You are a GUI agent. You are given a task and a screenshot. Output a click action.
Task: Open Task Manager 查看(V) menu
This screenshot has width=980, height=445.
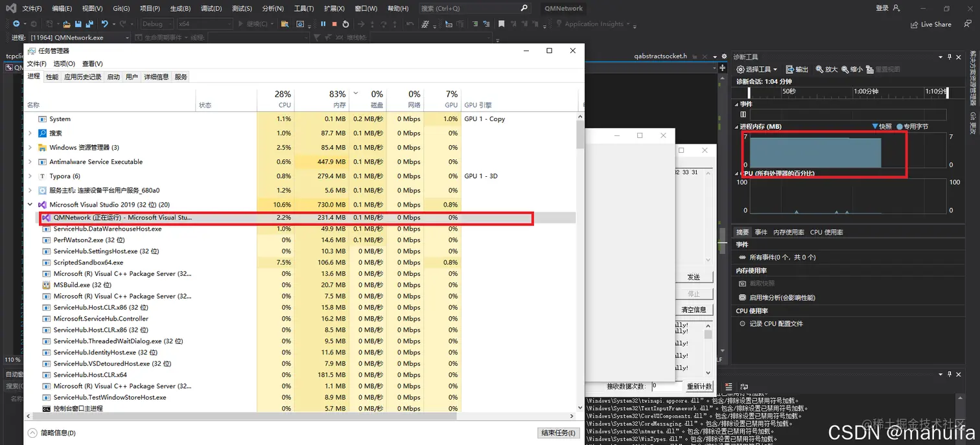click(93, 63)
